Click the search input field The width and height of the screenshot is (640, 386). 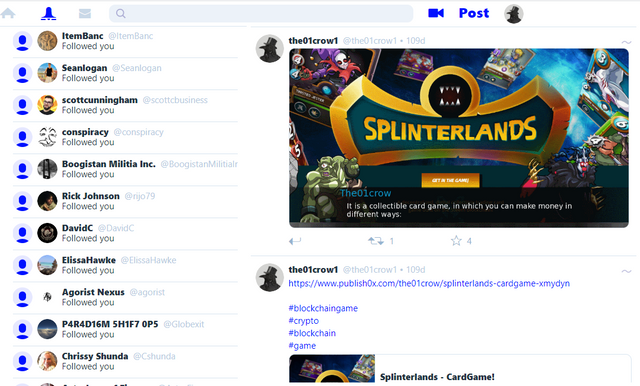(261, 13)
